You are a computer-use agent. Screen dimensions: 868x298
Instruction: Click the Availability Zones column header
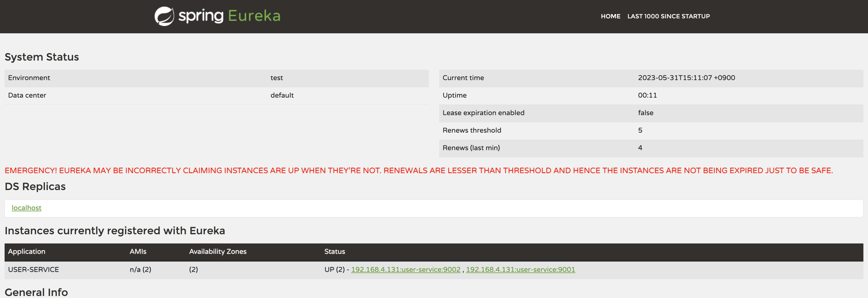pos(218,251)
